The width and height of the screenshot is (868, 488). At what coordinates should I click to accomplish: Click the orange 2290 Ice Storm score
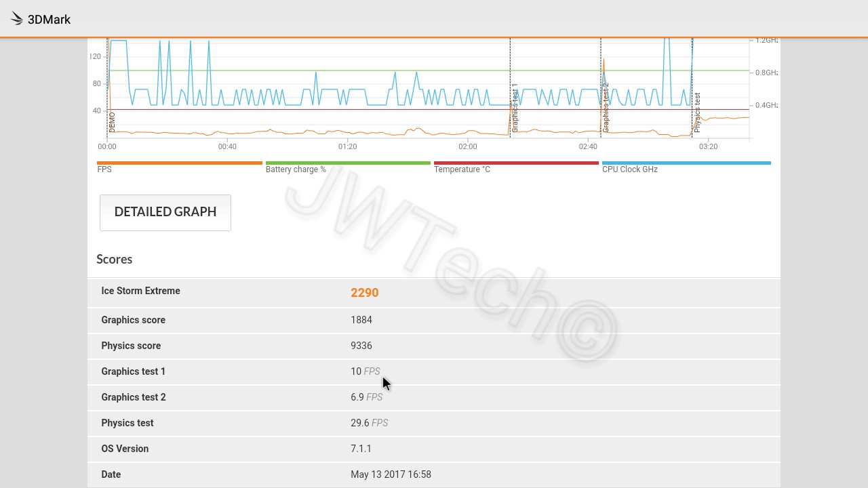pyautogui.click(x=364, y=293)
